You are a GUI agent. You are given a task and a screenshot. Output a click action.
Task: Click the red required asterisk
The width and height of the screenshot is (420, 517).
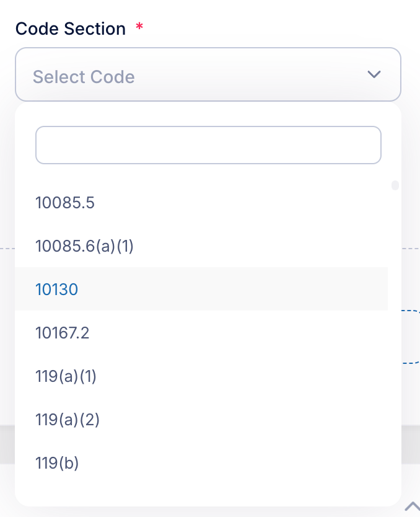tap(139, 27)
